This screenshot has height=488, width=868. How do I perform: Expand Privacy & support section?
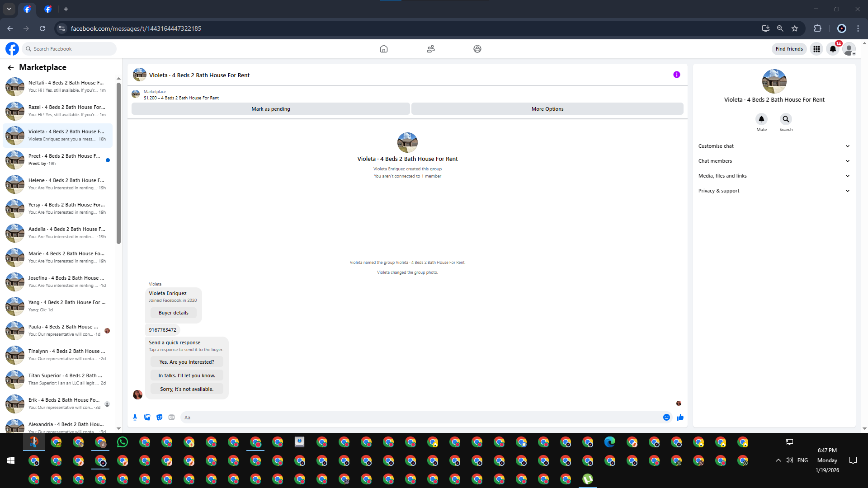click(774, 191)
